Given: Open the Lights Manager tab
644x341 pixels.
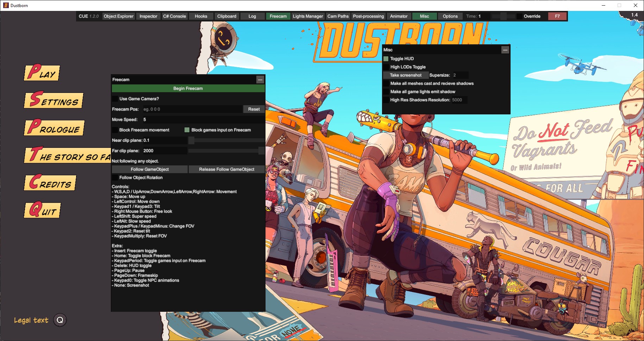Looking at the screenshot, I should (308, 16).
